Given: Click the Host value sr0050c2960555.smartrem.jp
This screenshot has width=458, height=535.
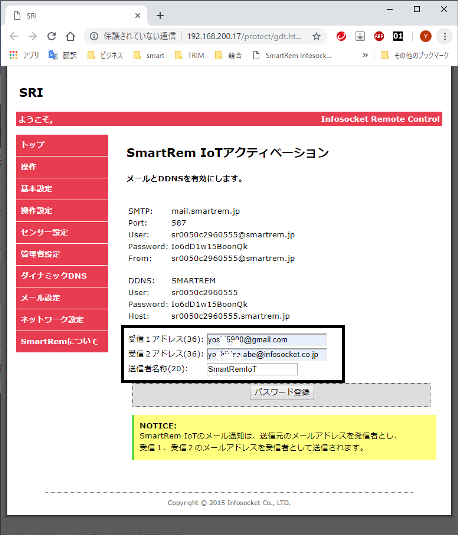Looking at the screenshot, I should pyautogui.click(x=230, y=316).
